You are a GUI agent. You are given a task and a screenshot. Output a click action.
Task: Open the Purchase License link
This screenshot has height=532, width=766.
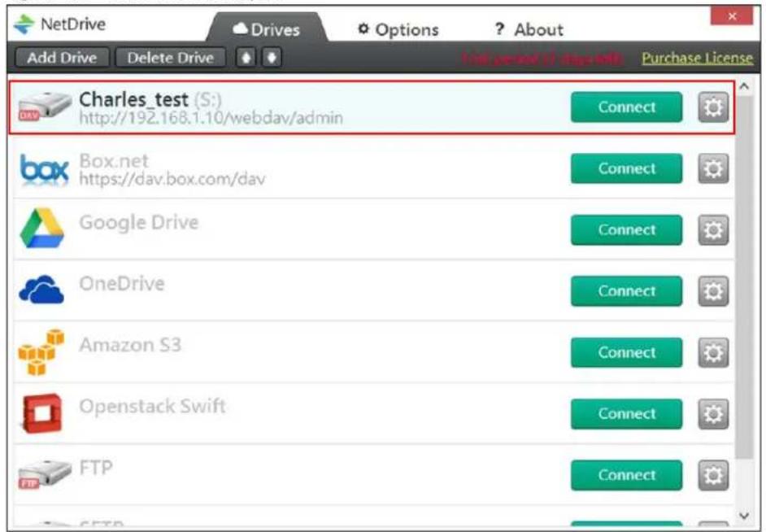697,58
